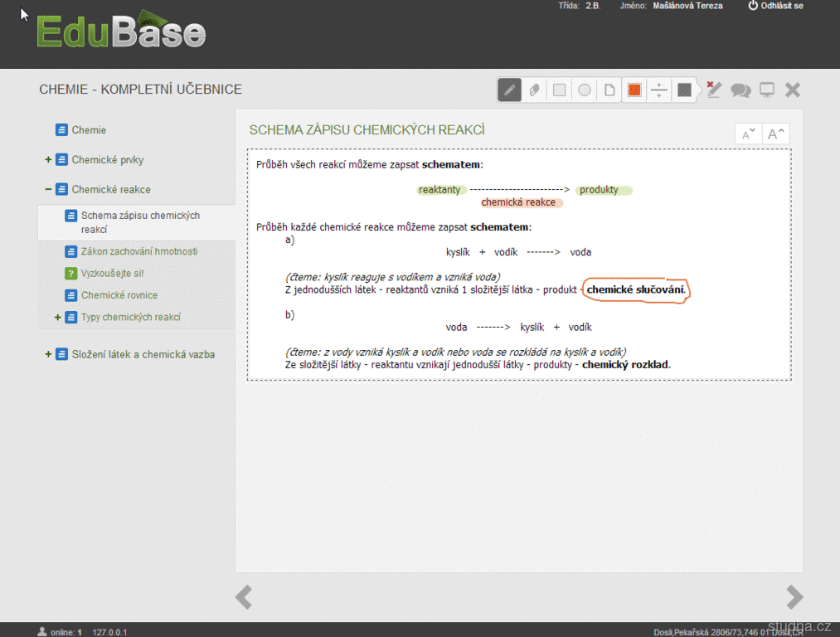This screenshot has width=840, height=637.
Task: Go to the next page arrow
Action: click(794, 597)
